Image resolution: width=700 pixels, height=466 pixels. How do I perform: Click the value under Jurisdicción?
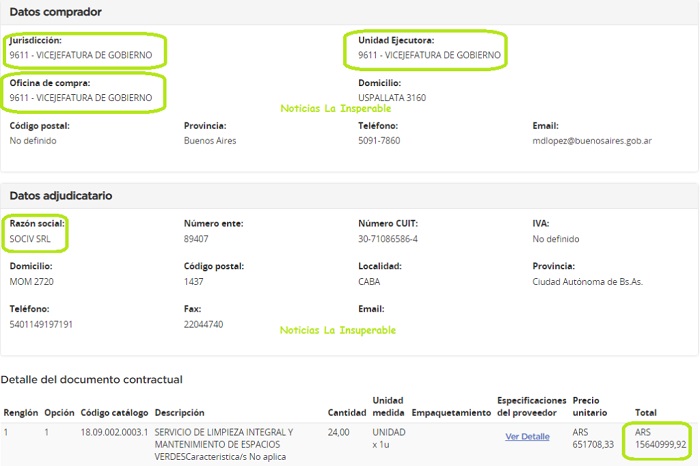coord(81,55)
